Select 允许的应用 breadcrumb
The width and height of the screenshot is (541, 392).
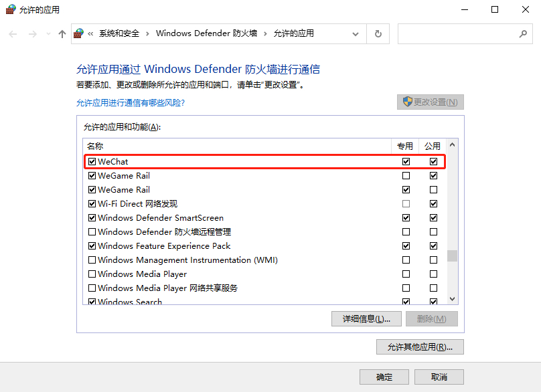click(x=294, y=33)
